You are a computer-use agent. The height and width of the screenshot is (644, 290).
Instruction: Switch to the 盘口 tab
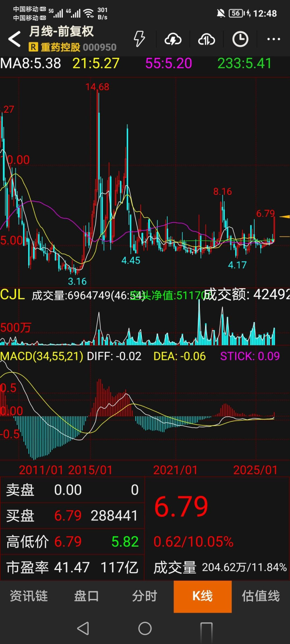(87, 596)
